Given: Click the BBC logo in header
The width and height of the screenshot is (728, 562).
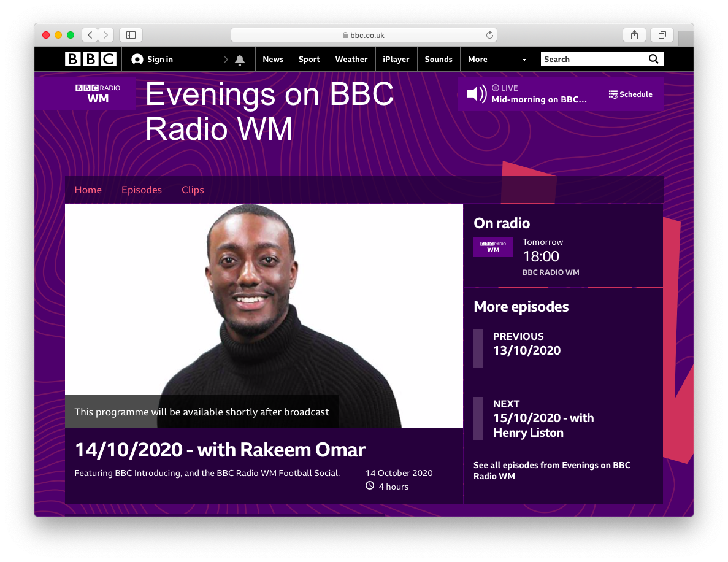Looking at the screenshot, I should (x=91, y=59).
